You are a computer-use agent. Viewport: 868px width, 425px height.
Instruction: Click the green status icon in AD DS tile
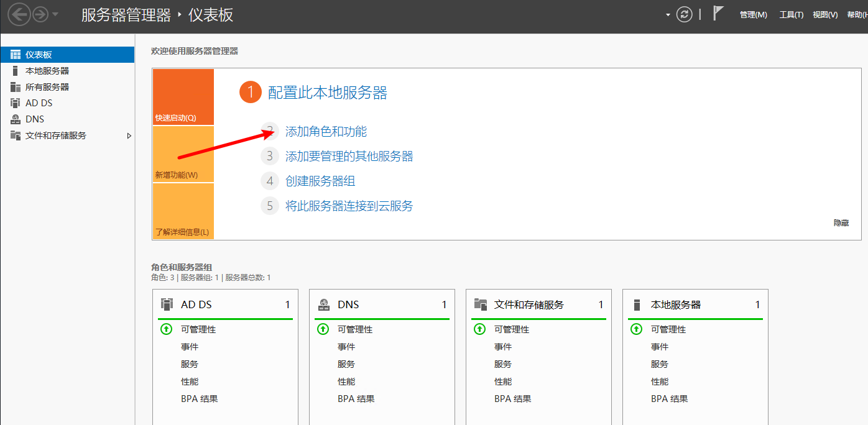tap(166, 329)
